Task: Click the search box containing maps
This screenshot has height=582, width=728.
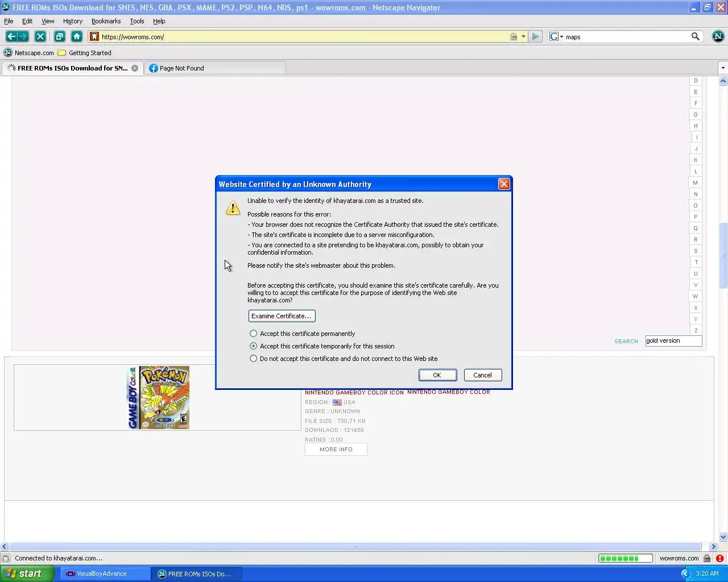Action: coord(627,36)
